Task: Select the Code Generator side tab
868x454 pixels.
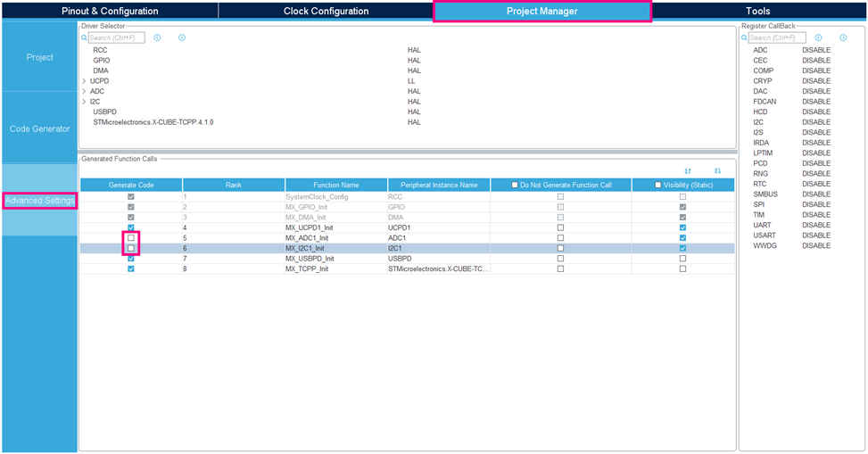Action: 40,128
